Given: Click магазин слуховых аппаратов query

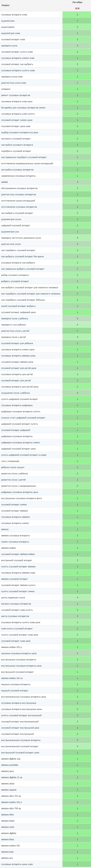Looking at the screenshot, I should [x=16, y=604].
